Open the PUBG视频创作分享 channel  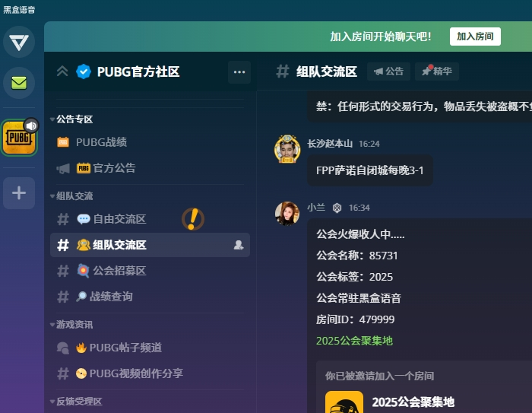coord(150,373)
